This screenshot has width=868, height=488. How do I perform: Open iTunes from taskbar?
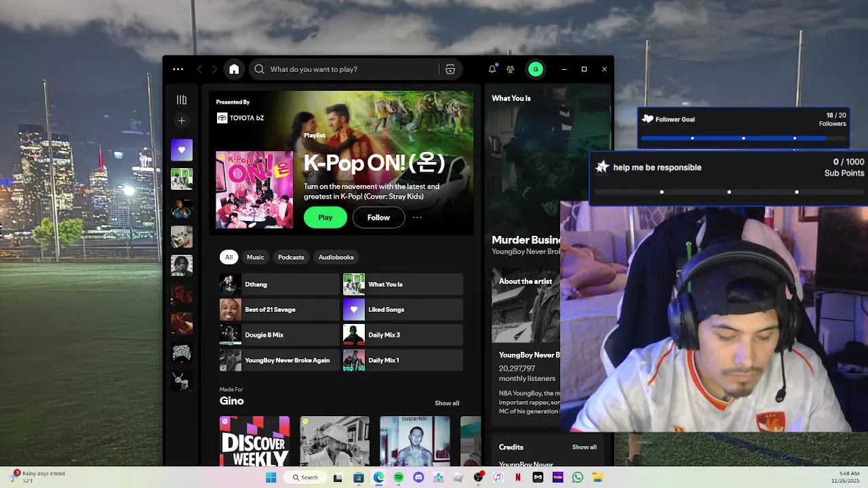click(x=498, y=478)
